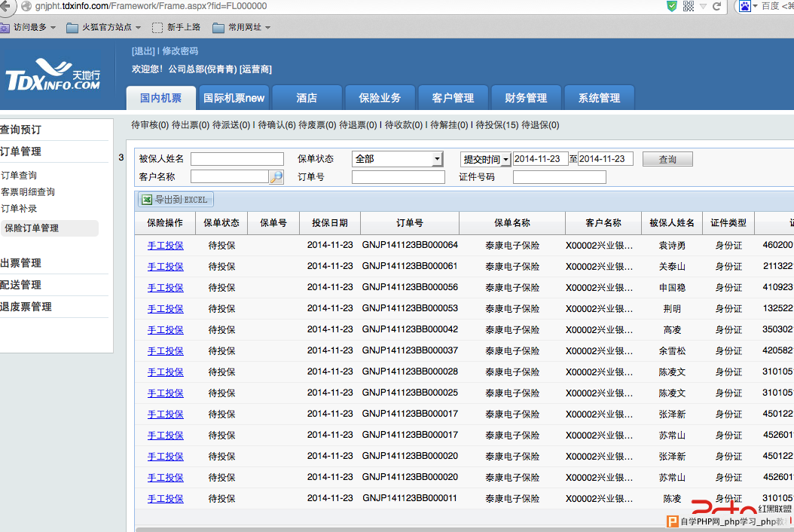Switch to the 酒店 tab
The image size is (794, 532).
point(307,98)
